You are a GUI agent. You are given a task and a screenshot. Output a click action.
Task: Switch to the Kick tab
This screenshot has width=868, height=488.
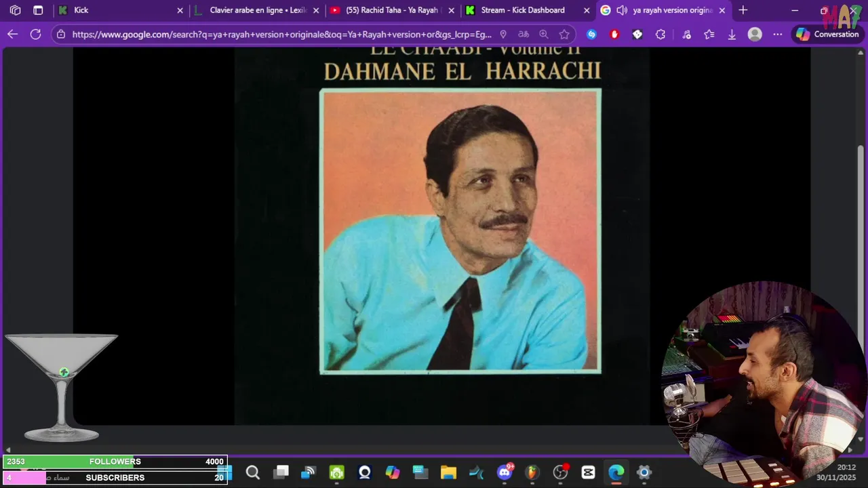122,10
